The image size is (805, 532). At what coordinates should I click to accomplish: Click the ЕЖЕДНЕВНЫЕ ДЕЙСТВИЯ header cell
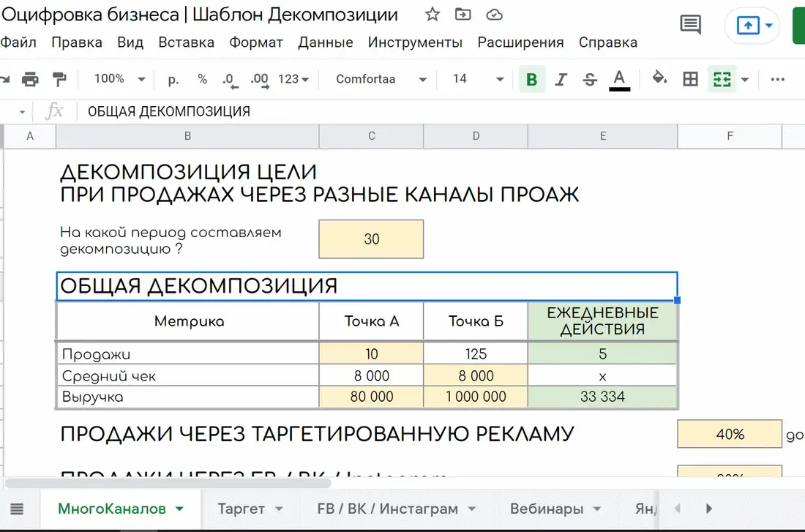pyautogui.click(x=602, y=321)
